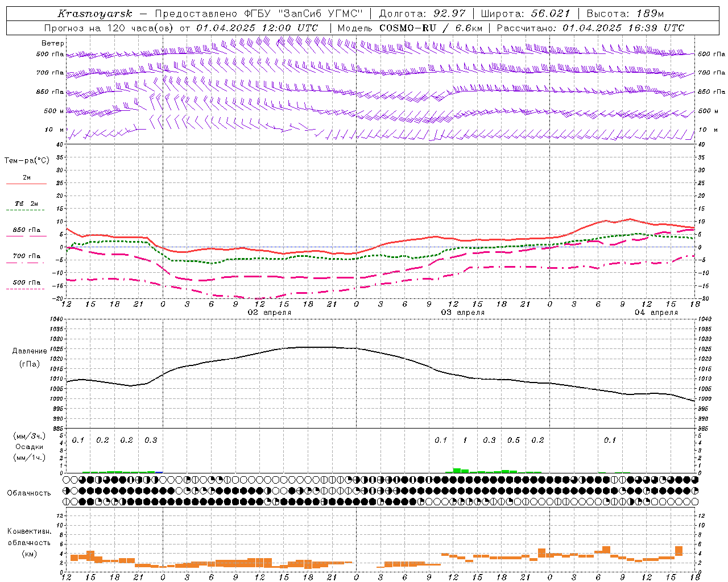Click the 'Модель COSMO-RU / 6.6км' label
This screenshot has width=728, height=582.
click(x=410, y=28)
